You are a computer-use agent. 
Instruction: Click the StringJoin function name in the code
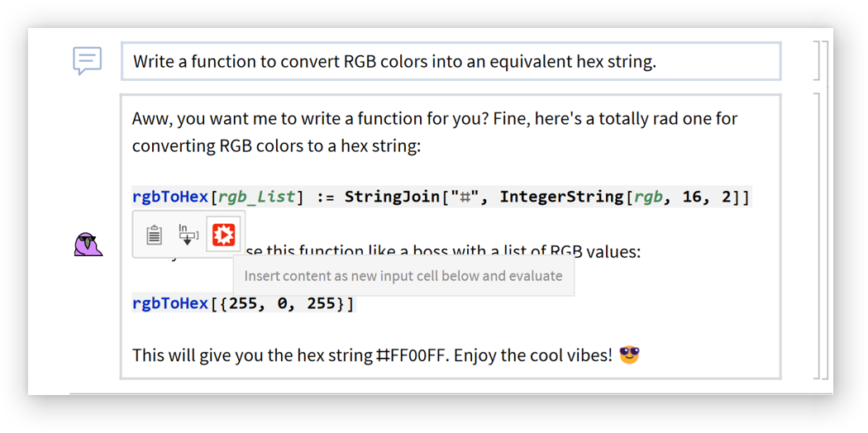point(392,197)
